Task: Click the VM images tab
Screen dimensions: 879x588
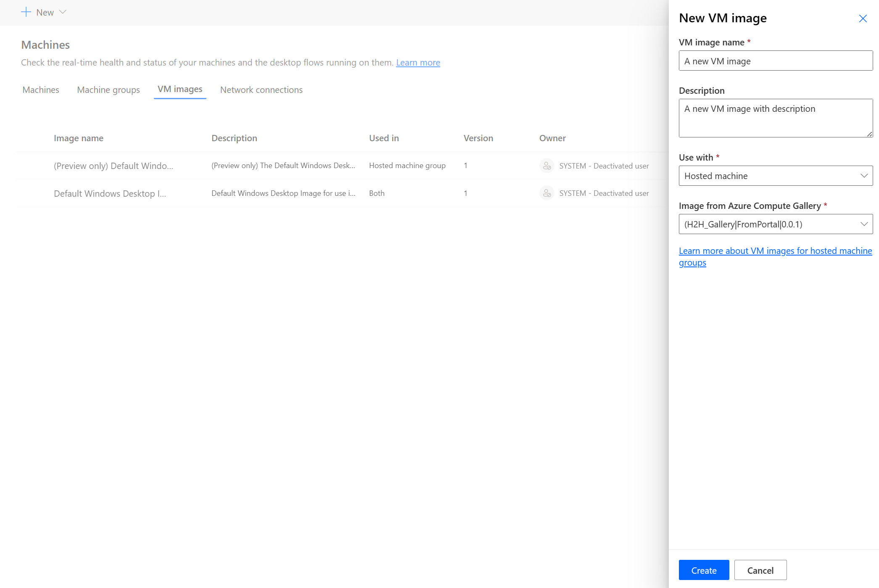Action: pyautogui.click(x=180, y=89)
